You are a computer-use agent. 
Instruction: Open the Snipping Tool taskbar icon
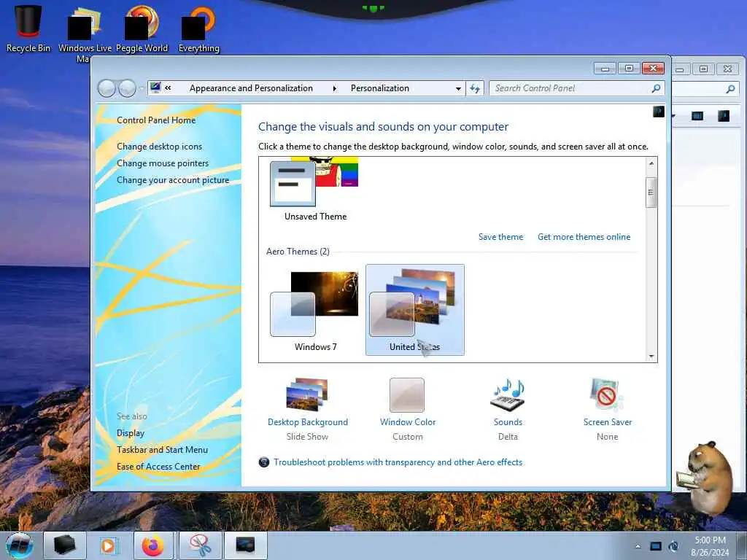click(x=201, y=545)
